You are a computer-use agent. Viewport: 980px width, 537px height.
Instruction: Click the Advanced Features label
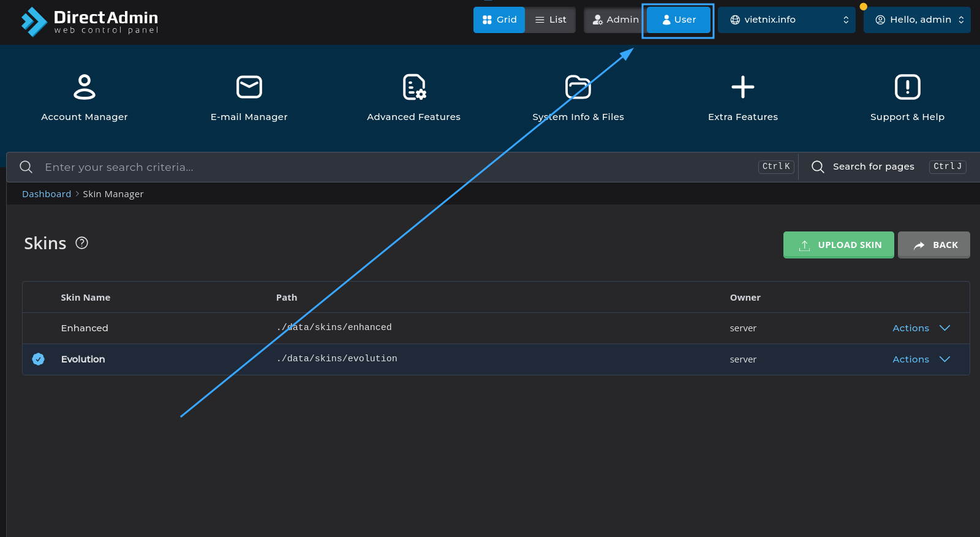click(414, 117)
